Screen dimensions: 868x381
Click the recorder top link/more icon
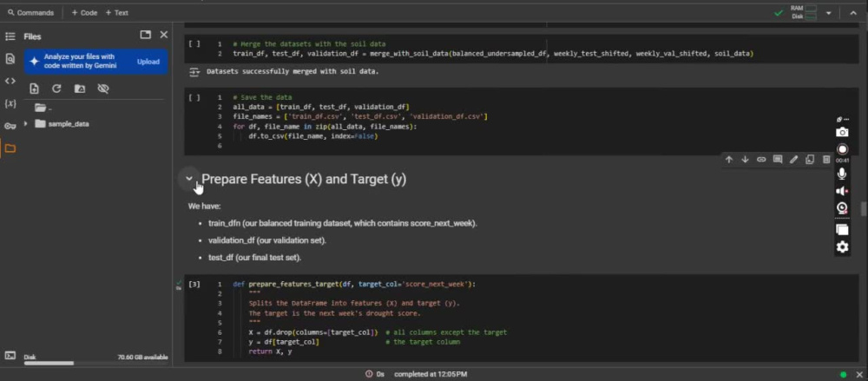[x=842, y=119]
